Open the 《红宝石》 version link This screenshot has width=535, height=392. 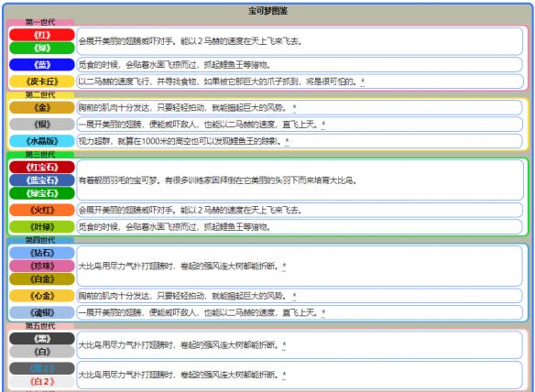[x=42, y=168]
